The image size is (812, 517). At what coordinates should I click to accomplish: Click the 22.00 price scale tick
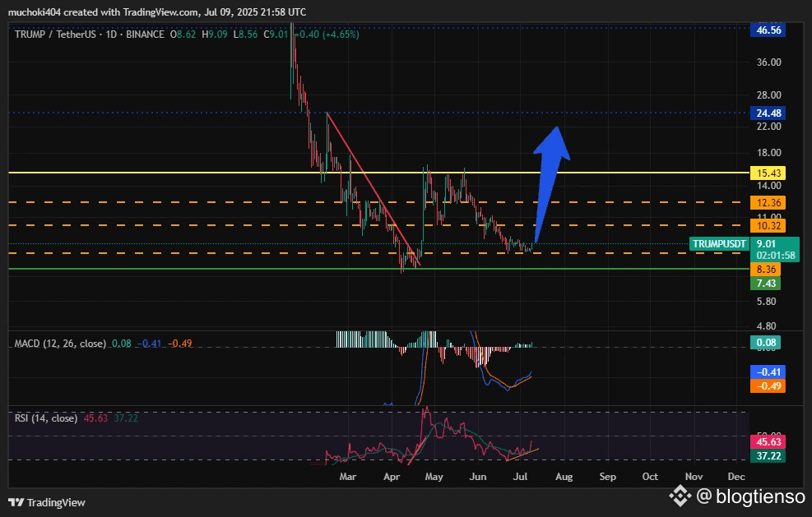[x=768, y=127]
